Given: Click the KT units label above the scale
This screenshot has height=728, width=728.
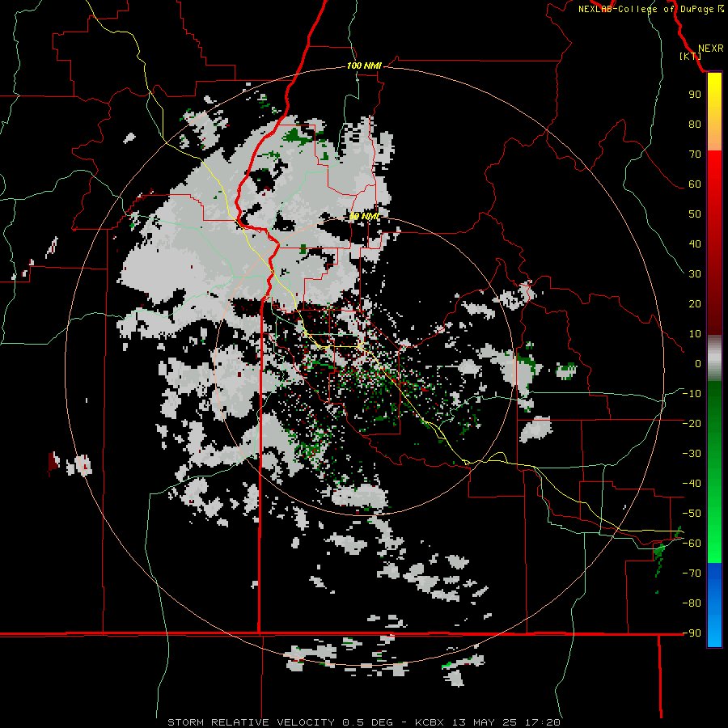Looking at the screenshot, I should coord(691,56).
